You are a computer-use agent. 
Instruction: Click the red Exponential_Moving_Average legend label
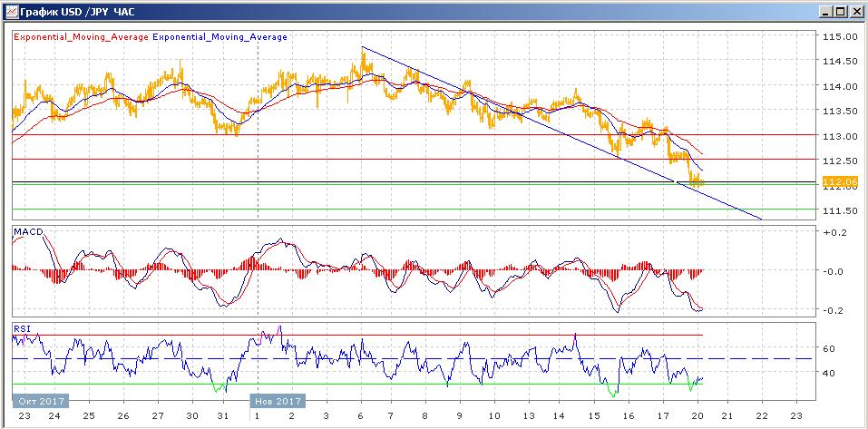pos(81,37)
